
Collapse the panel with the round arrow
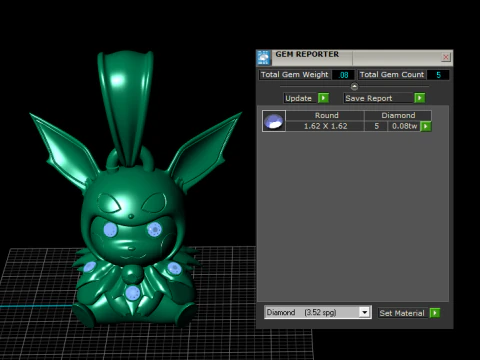(354, 87)
